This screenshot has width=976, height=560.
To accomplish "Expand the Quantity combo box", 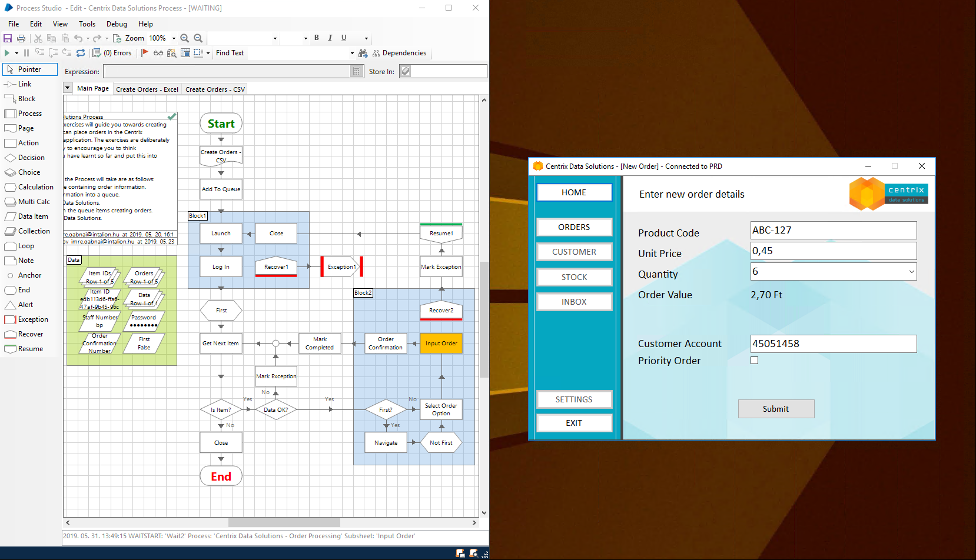I will pos(911,271).
